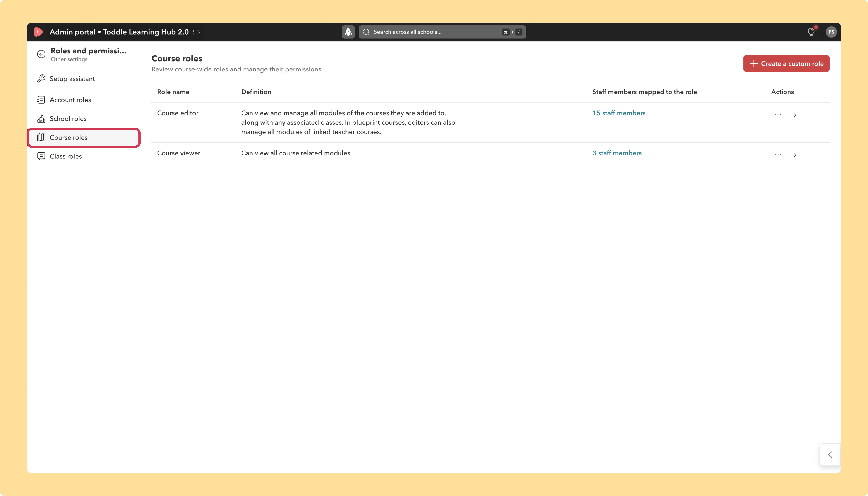Image resolution: width=868 pixels, height=496 pixels.
Task: Click the Search across all schools field
Action: tap(442, 32)
